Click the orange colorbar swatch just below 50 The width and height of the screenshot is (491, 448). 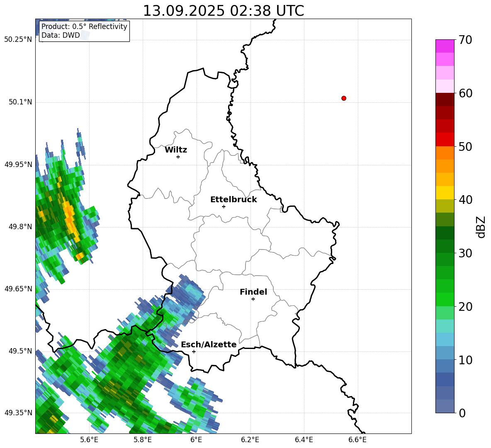coord(445,153)
